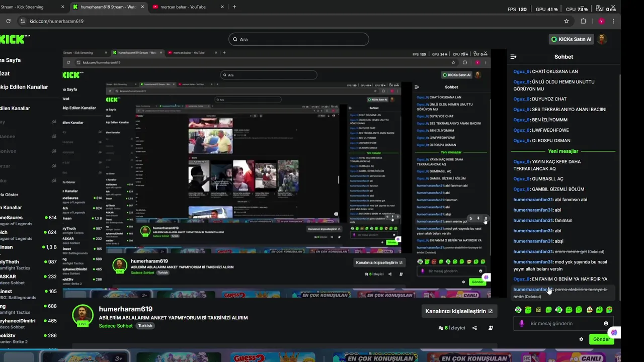Click the purple icon in message box
The width and height of the screenshot is (644, 362).
click(x=522, y=323)
